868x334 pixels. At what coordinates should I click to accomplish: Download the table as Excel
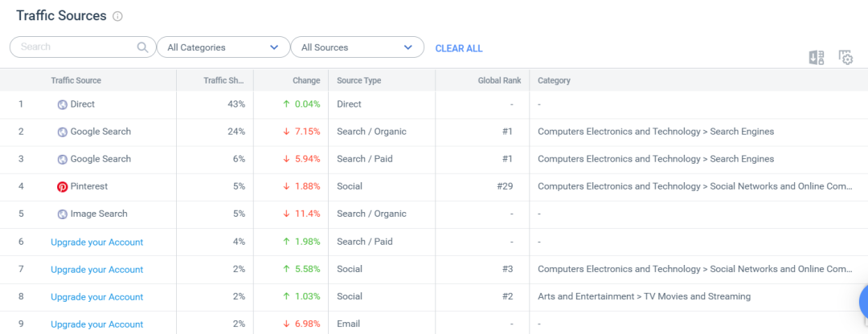(816, 57)
